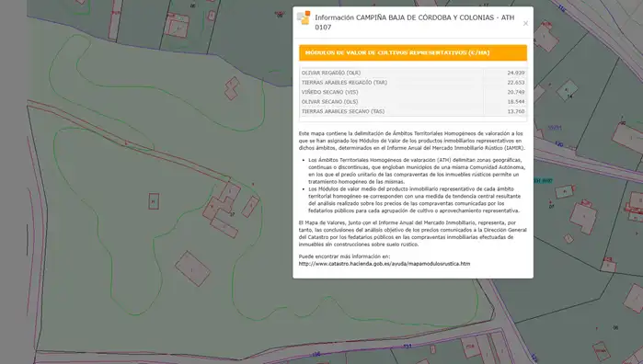Click the bullet starting 'Los Módulos de valor medio'

[415, 199]
